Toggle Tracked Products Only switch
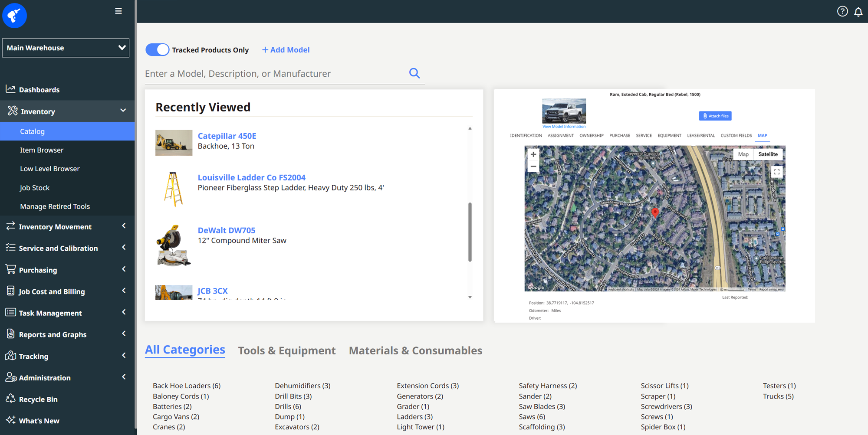 pyautogui.click(x=157, y=50)
